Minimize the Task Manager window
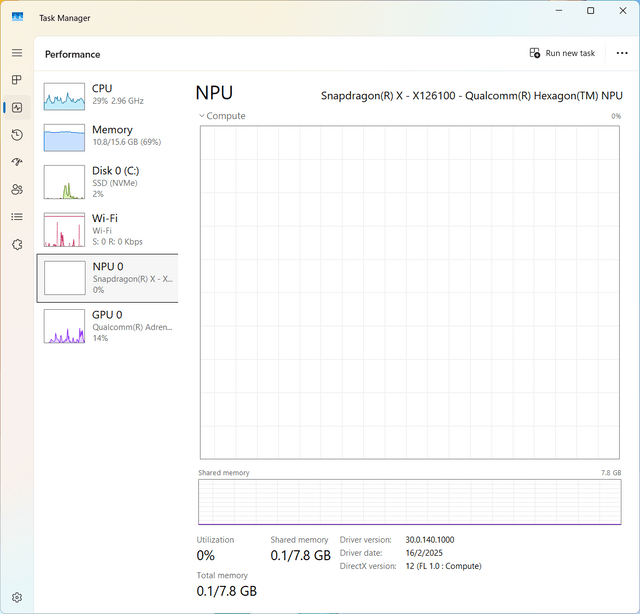The image size is (640, 614). click(559, 11)
